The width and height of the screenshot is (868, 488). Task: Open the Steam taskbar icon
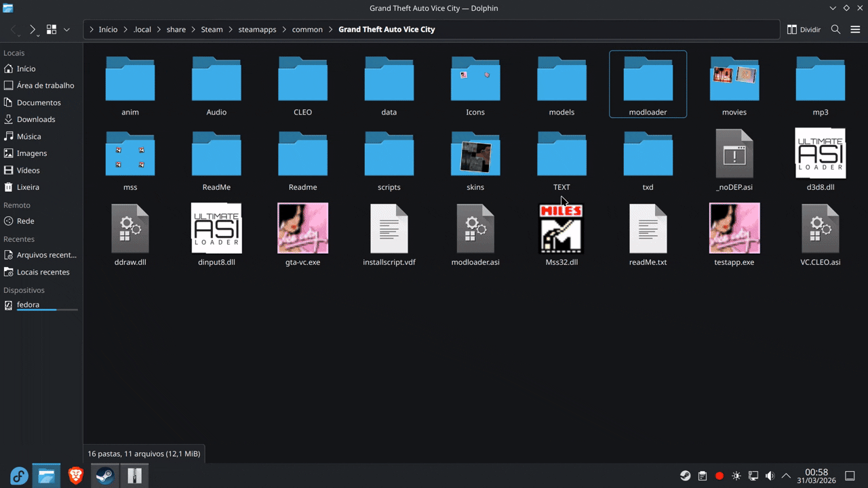tap(104, 476)
